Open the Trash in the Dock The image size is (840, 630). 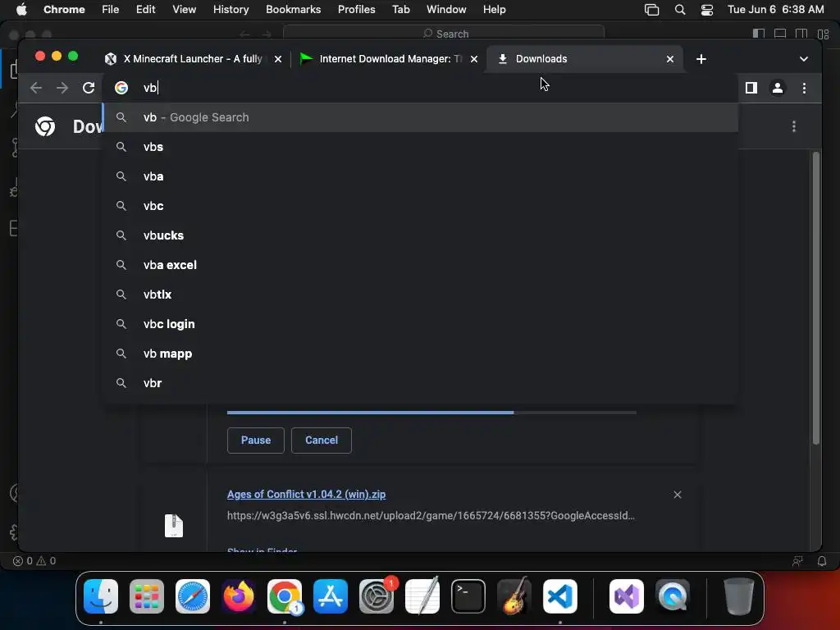tap(739, 596)
